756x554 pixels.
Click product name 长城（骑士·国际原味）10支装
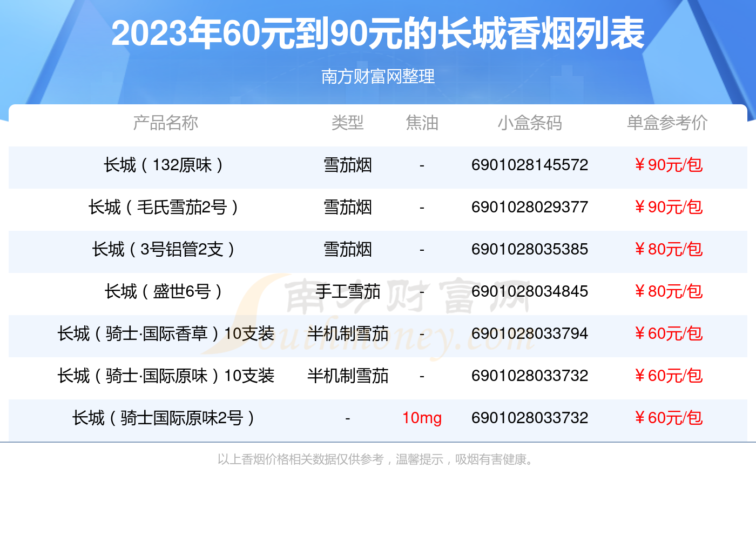(166, 376)
